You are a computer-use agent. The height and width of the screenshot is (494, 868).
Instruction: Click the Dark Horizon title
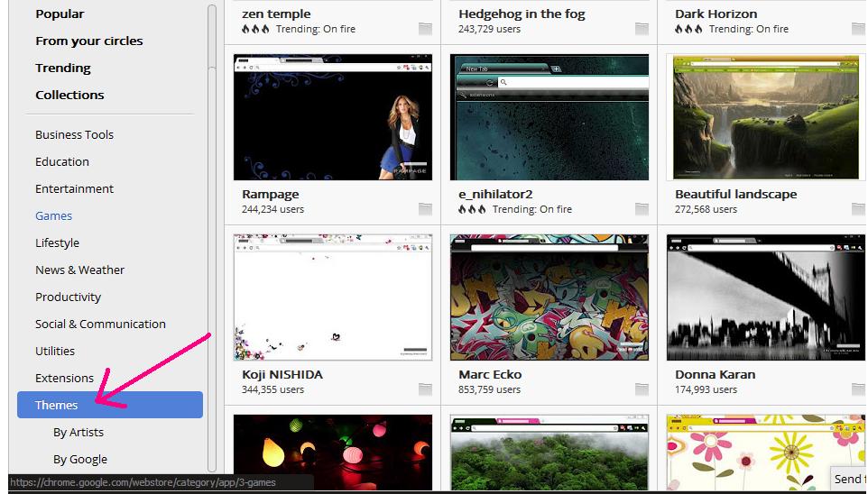click(x=716, y=14)
